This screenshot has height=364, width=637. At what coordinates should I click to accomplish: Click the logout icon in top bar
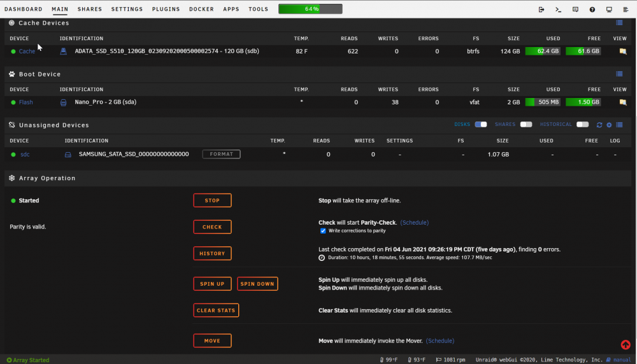[x=541, y=10]
